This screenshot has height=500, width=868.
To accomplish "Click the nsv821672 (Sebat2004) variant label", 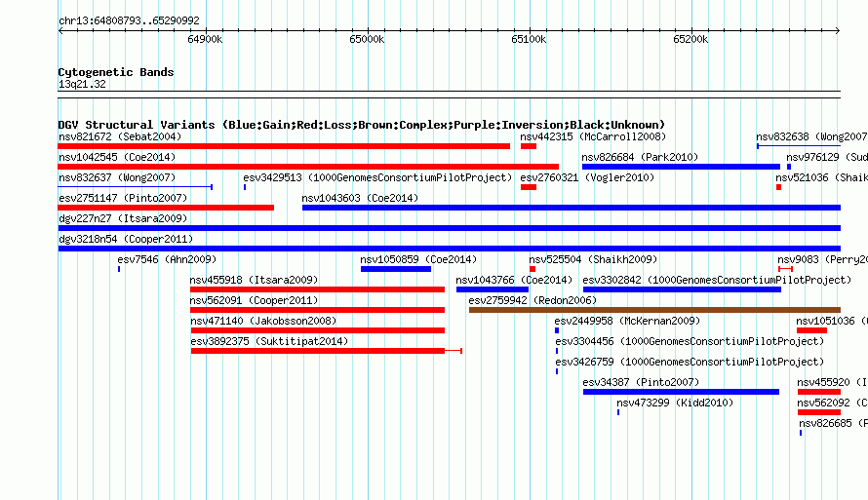I will click(120, 136).
